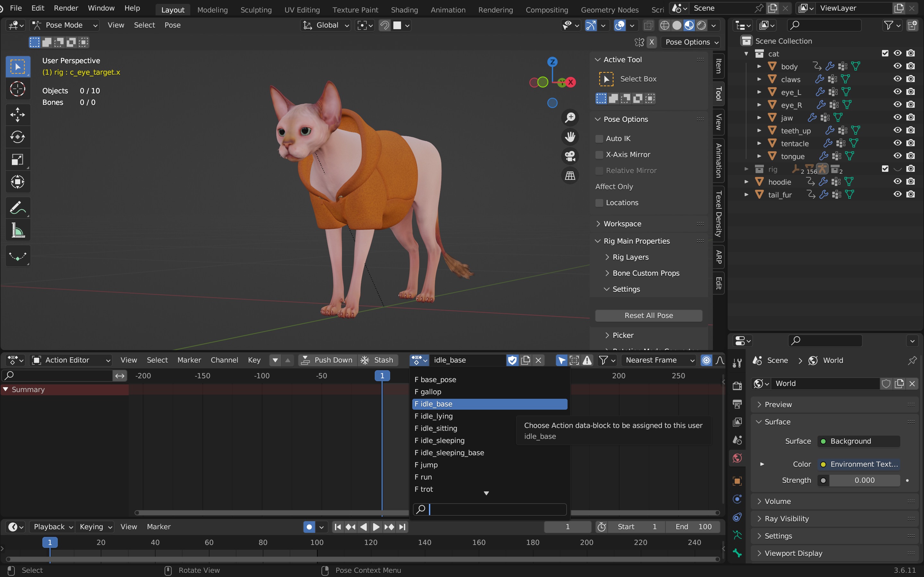Image resolution: width=924 pixels, height=577 pixels.
Task: Enable the Auto IK checkbox
Action: click(x=599, y=138)
